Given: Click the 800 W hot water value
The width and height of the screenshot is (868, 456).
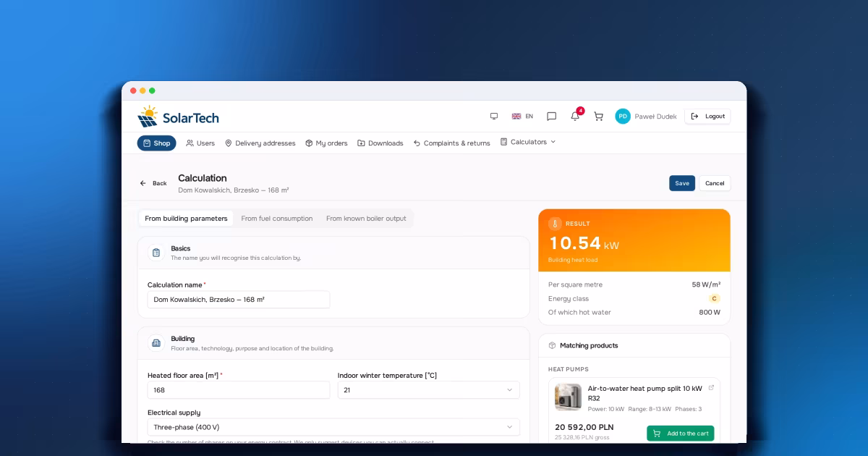Looking at the screenshot, I should tap(710, 312).
